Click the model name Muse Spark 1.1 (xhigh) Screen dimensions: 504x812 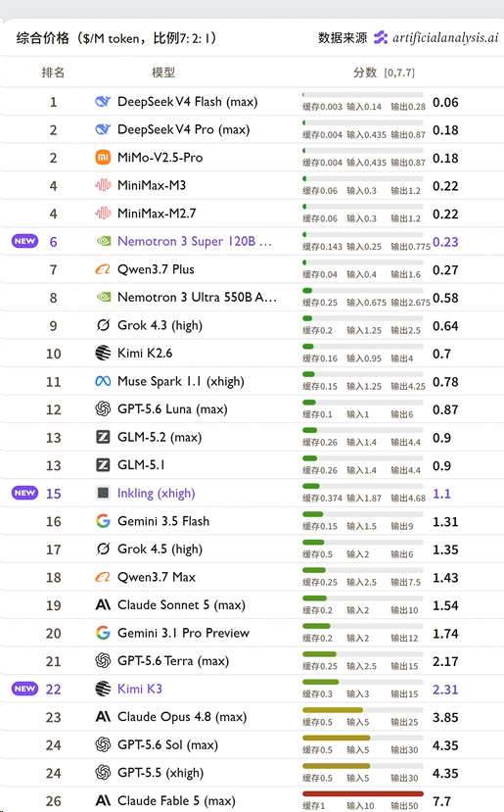coord(181,382)
